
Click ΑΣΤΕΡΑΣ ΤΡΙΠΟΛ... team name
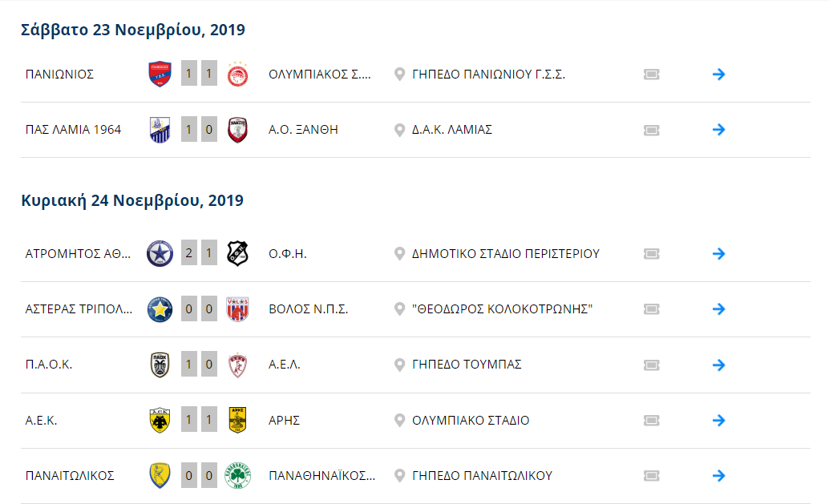pos(79,309)
